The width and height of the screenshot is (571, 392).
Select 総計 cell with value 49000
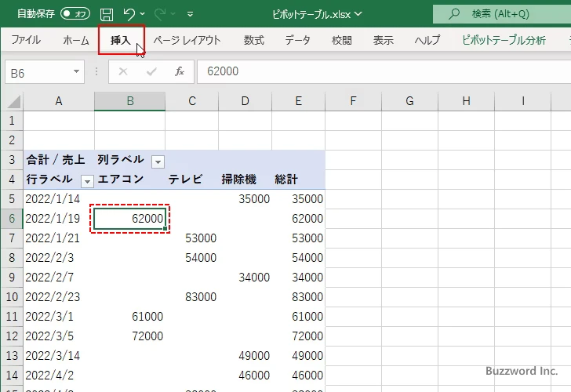[298, 356]
